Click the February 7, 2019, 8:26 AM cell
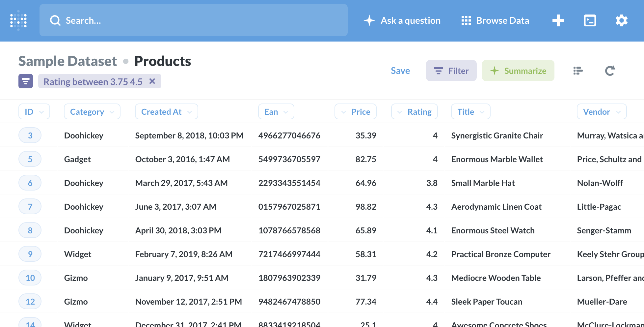 click(x=184, y=254)
